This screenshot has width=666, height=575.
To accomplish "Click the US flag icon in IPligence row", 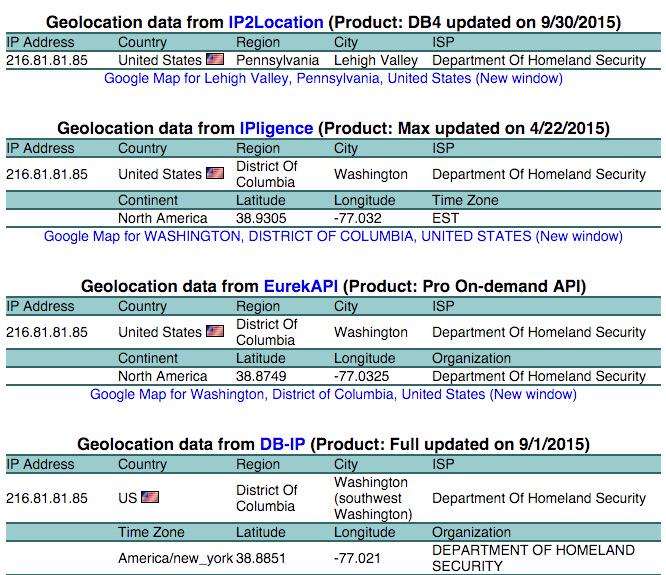I will (215, 173).
